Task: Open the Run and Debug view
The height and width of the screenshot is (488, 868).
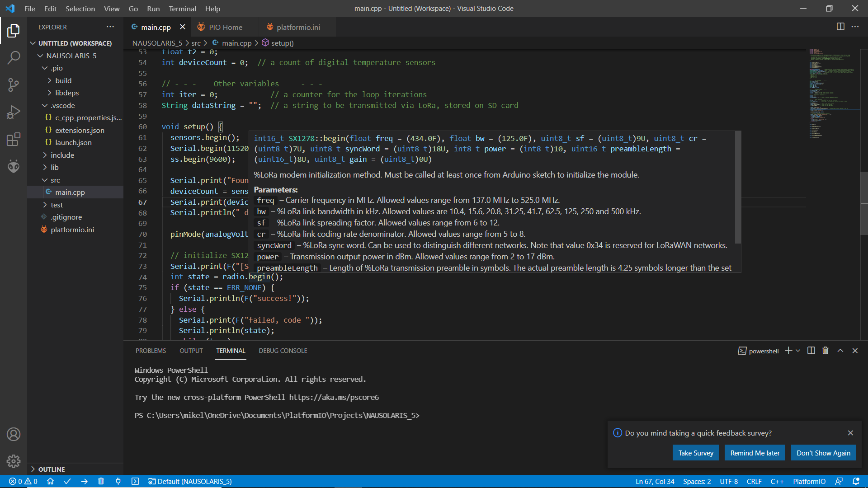Action: pos(14,112)
